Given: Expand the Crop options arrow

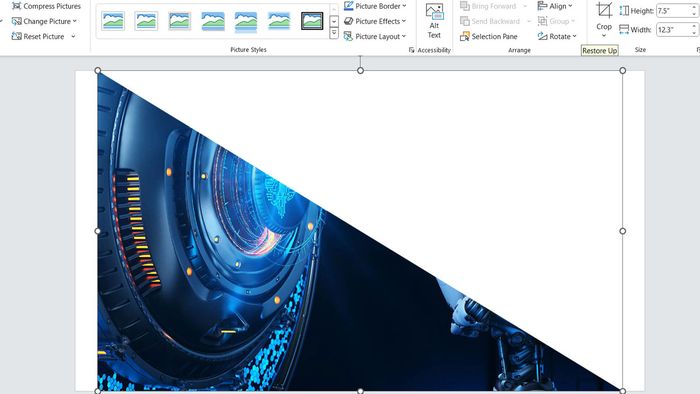Looking at the screenshot, I should click(604, 35).
